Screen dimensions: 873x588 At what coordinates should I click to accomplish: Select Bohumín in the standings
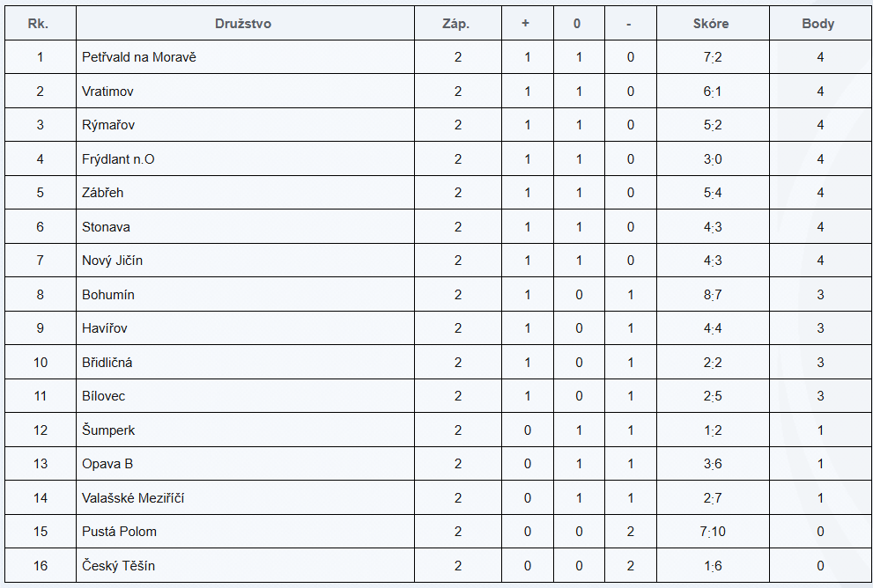point(108,295)
